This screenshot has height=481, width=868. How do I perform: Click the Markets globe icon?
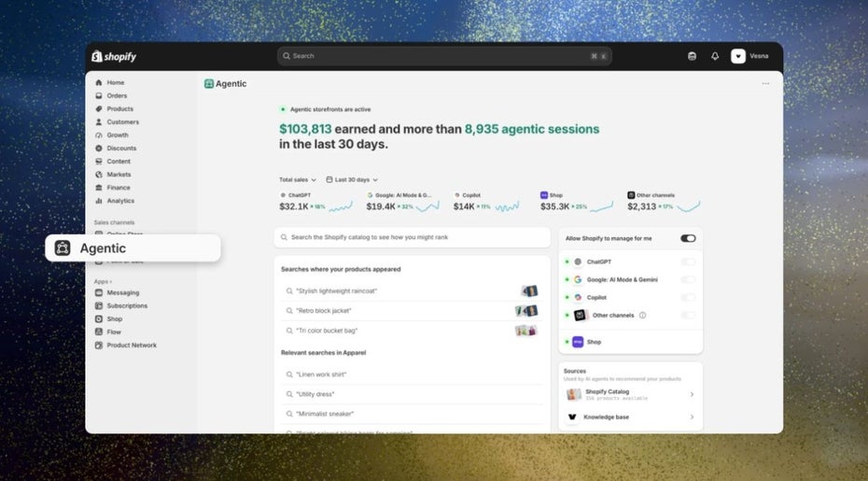[99, 175]
